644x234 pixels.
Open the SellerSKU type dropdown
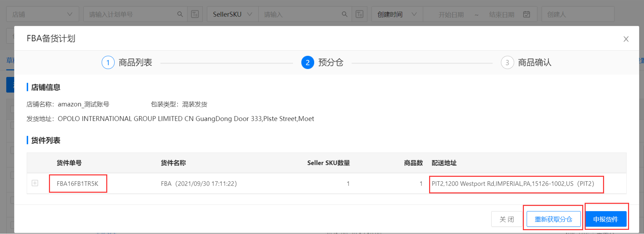coord(233,14)
